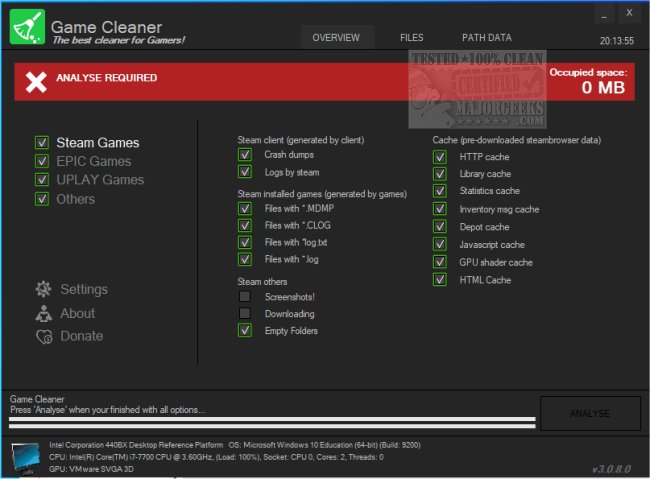Uncheck the Empty Folders option
The height and width of the screenshot is (479, 650).
(245, 331)
